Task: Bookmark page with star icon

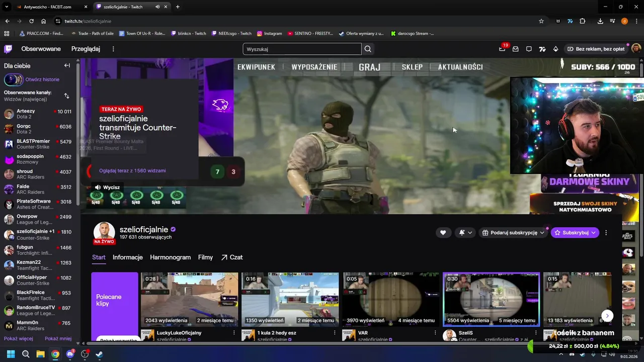Action: point(541,21)
